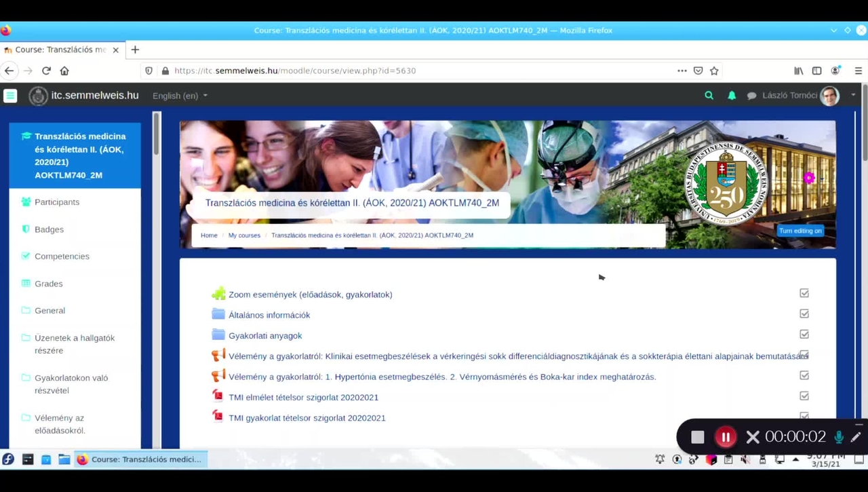Open the messages speech bubble icon

[751, 96]
